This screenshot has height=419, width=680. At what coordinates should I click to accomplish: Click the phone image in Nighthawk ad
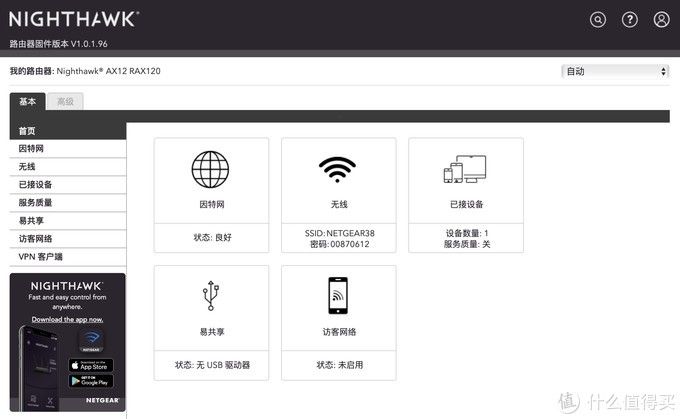pos(38,368)
